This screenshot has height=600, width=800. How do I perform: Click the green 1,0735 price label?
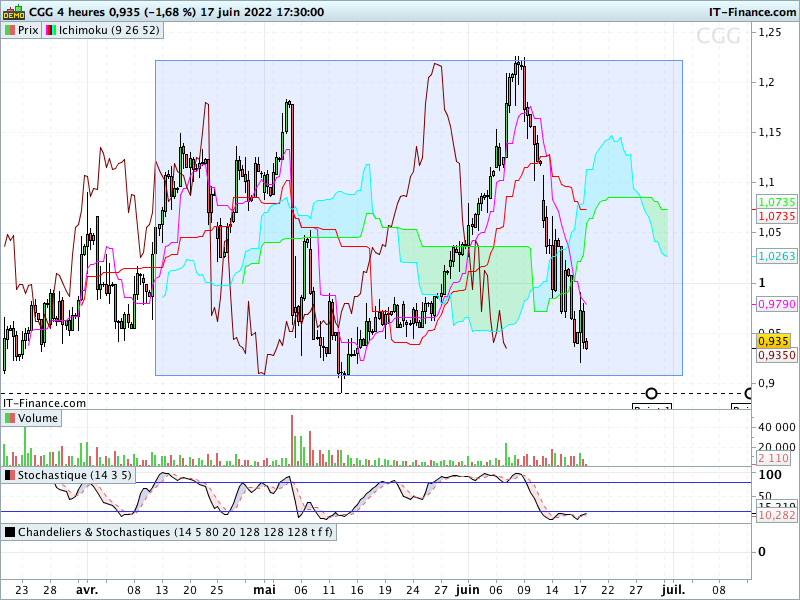[777, 202]
